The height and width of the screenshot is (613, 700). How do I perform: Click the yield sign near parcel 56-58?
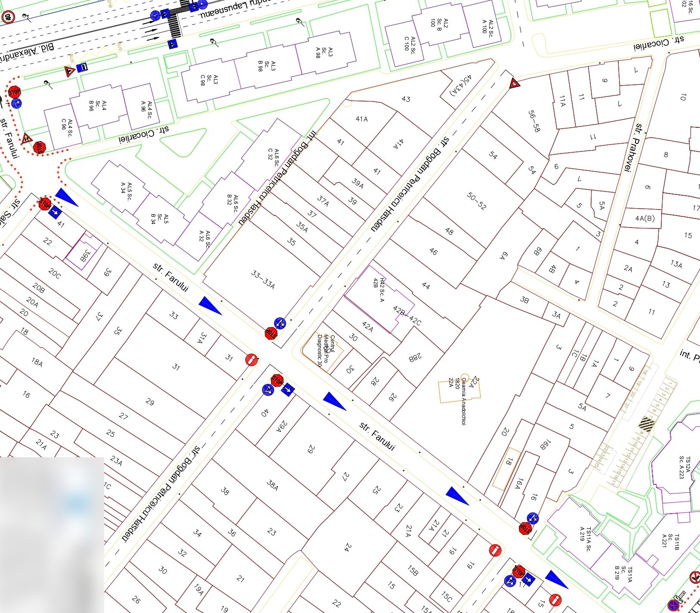click(514, 83)
